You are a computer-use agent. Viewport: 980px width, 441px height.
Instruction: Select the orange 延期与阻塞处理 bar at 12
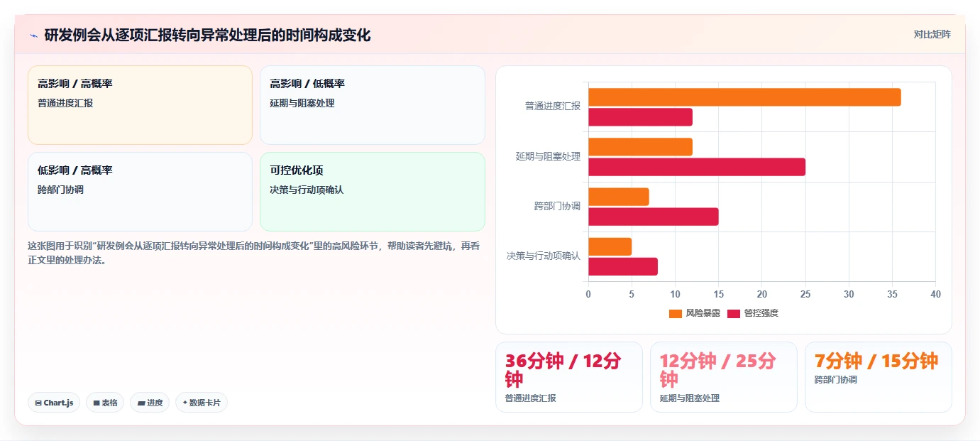(x=640, y=147)
